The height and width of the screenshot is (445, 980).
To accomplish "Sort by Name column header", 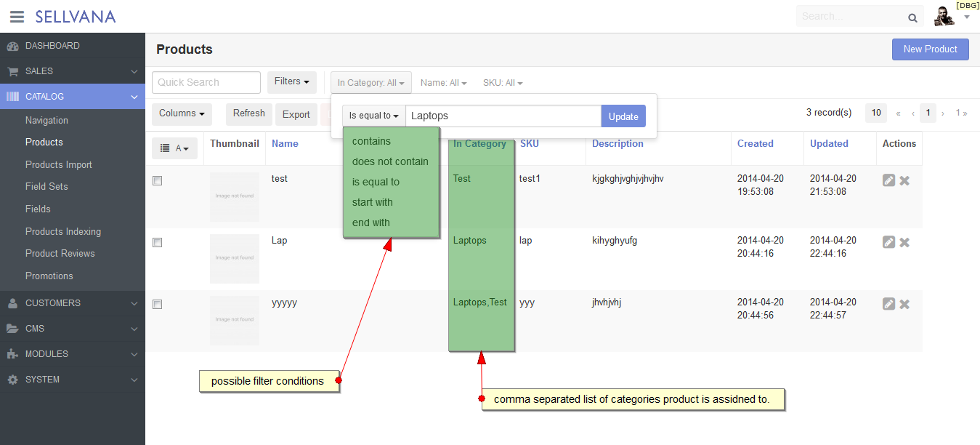I will pos(285,144).
